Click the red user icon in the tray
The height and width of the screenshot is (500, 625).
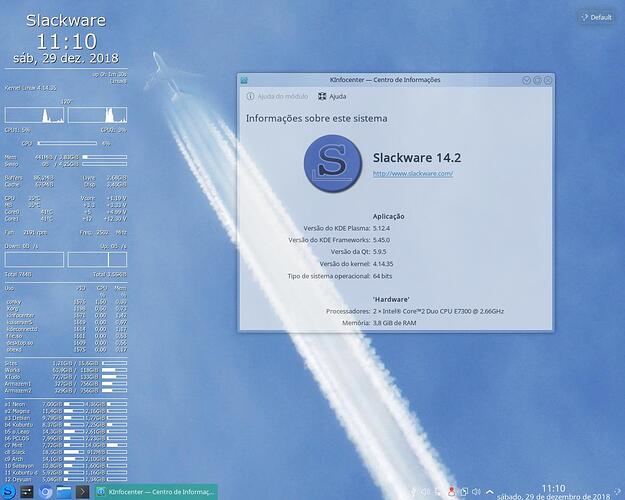tap(451, 492)
